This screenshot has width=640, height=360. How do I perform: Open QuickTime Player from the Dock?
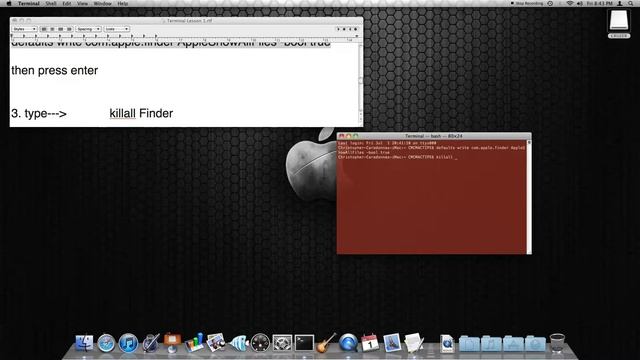(x=348, y=343)
